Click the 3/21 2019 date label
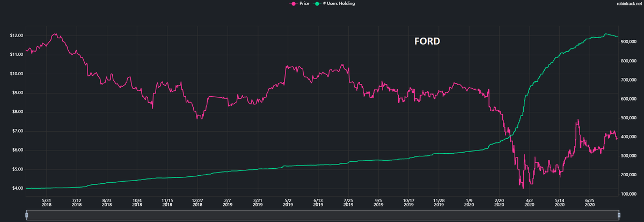 pyautogui.click(x=258, y=202)
